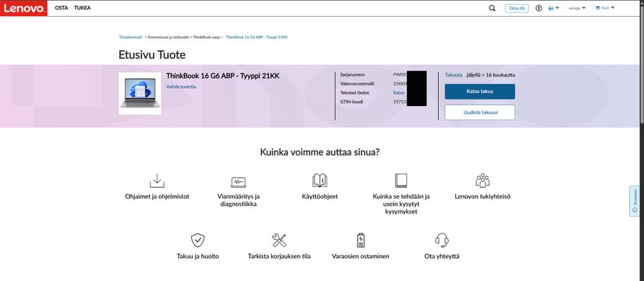Screen dimensions: 644x281
Task: Open Käyttöohjeet open book icon
Action: (x=319, y=181)
